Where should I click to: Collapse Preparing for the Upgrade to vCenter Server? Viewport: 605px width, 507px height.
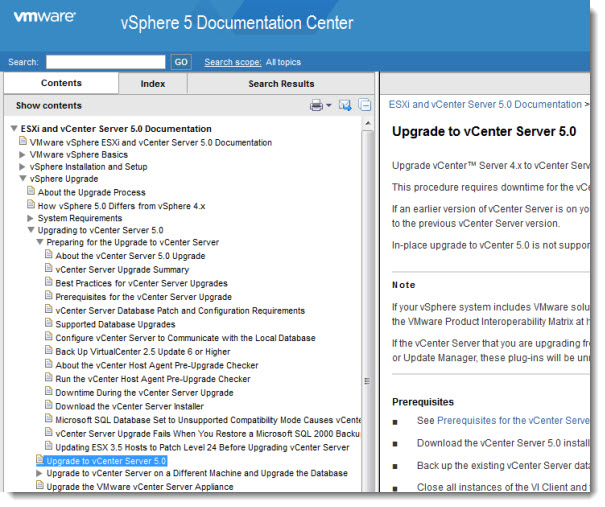tap(40, 243)
